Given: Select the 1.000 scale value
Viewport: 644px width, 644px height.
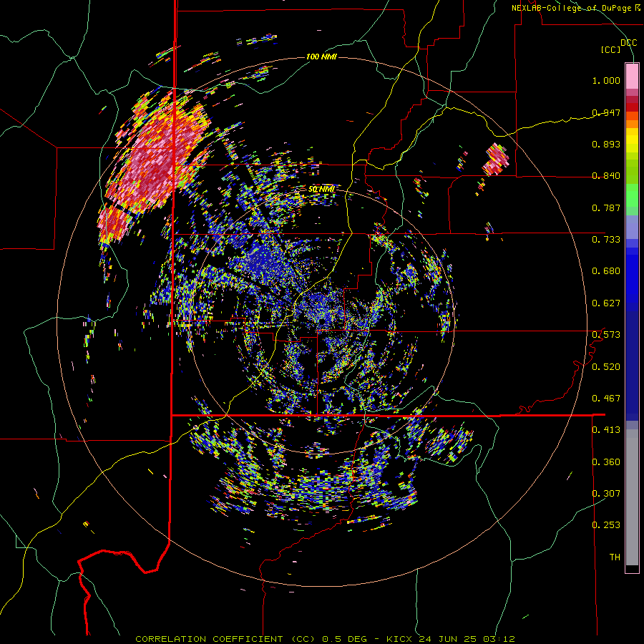Looking at the screenshot, I should pyautogui.click(x=606, y=80).
